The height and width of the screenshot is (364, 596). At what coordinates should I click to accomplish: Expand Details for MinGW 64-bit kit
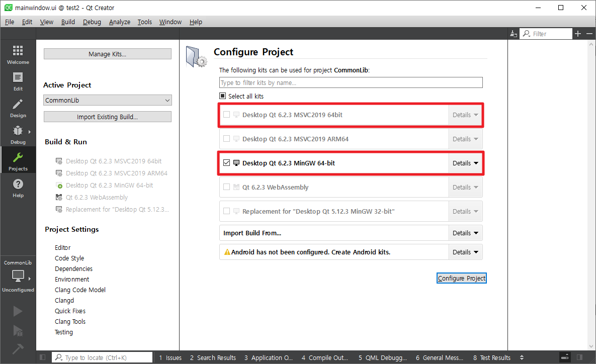click(465, 163)
